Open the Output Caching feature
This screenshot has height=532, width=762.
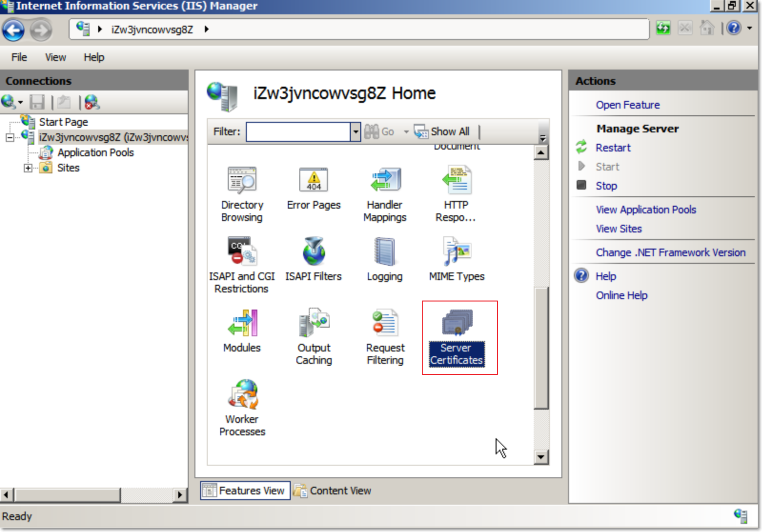[314, 323]
